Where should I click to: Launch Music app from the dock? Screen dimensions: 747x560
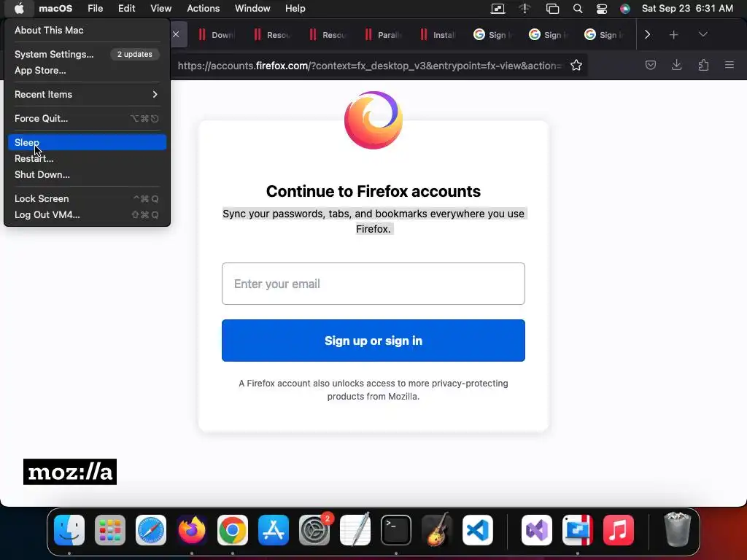[619, 530]
